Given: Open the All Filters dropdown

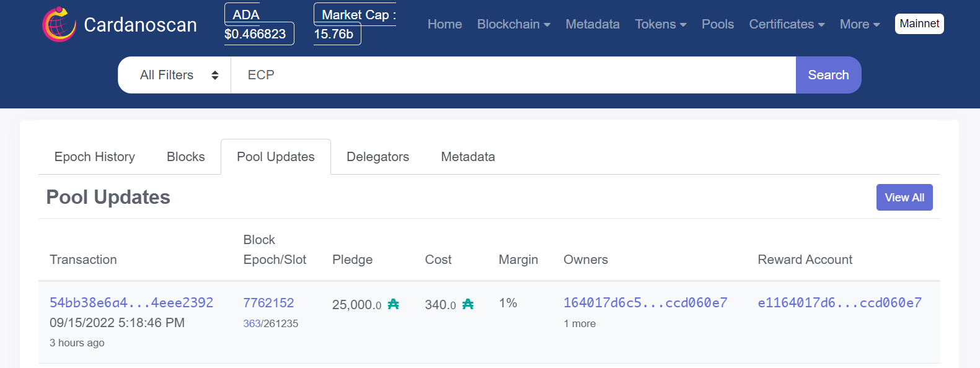Looking at the screenshot, I should (x=180, y=75).
